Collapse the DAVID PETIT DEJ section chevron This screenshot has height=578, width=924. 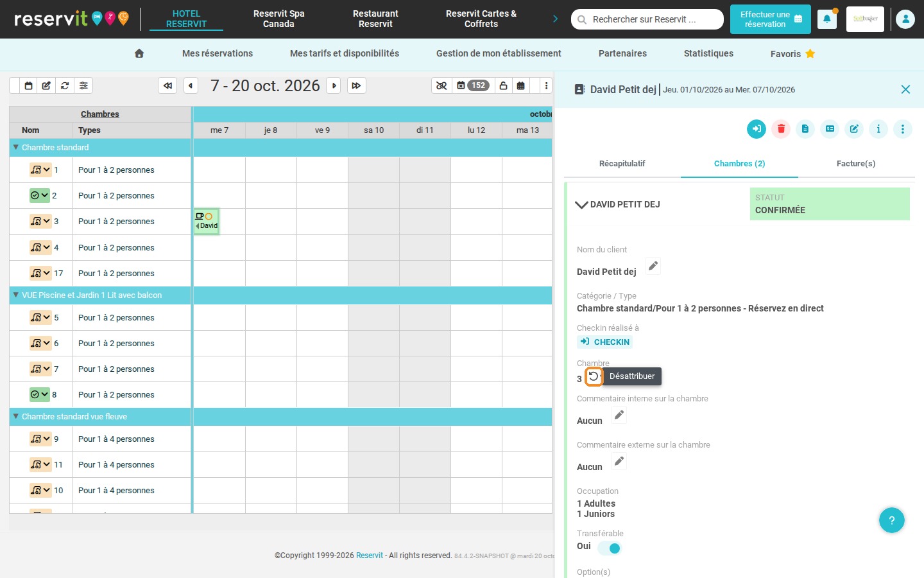click(581, 205)
